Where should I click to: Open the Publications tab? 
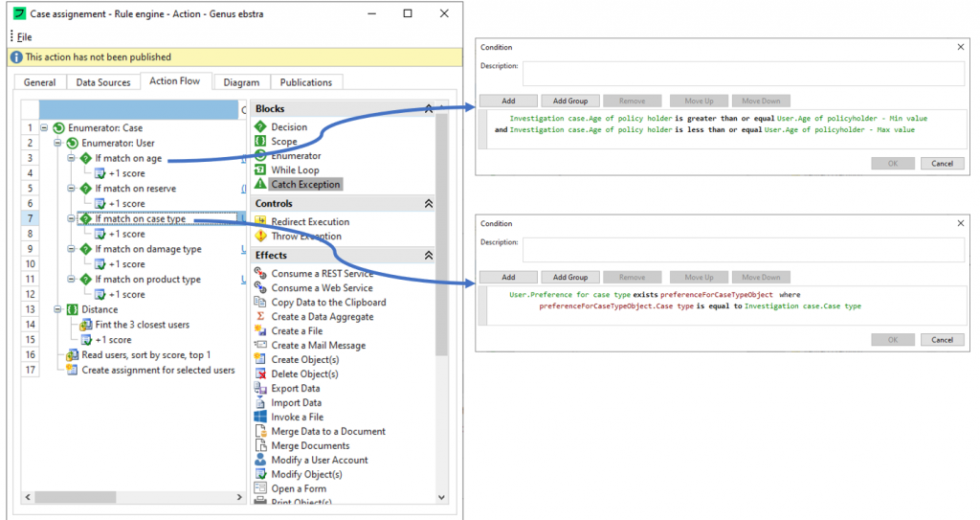click(x=305, y=82)
